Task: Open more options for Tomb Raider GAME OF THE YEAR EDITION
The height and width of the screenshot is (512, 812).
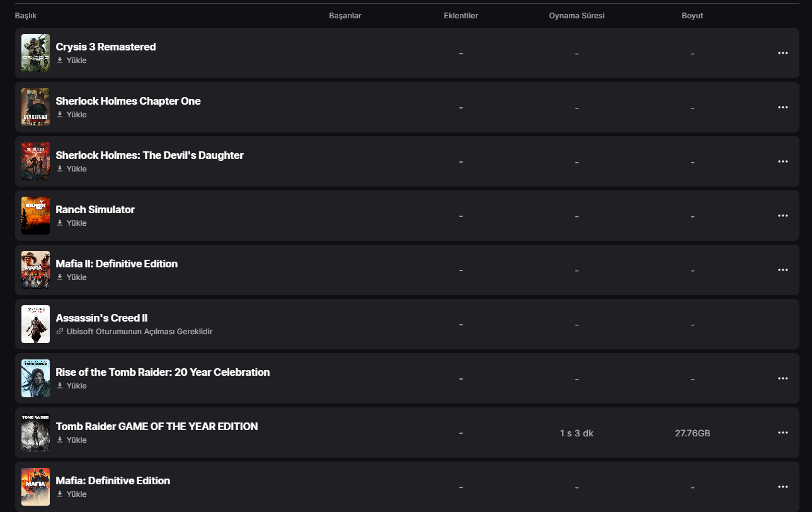Action: [783, 433]
